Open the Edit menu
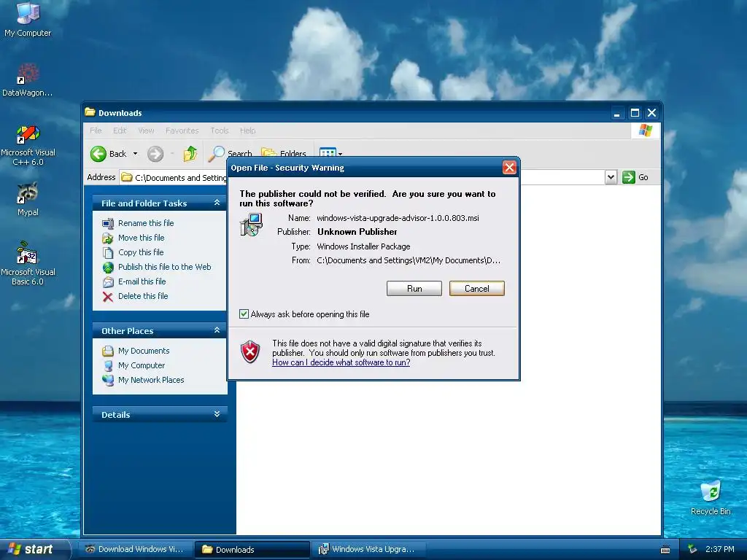The width and height of the screenshot is (747, 560). pyautogui.click(x=120, y=131)
